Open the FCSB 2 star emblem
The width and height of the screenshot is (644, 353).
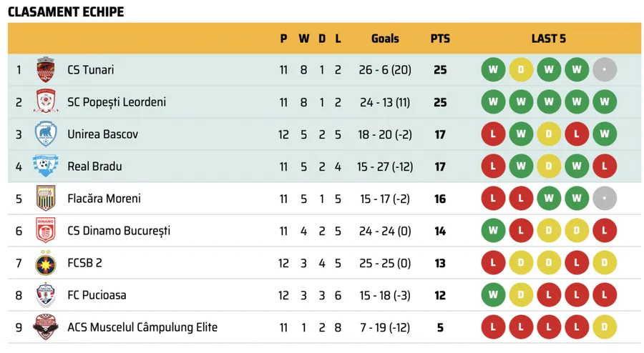[45, 263]
